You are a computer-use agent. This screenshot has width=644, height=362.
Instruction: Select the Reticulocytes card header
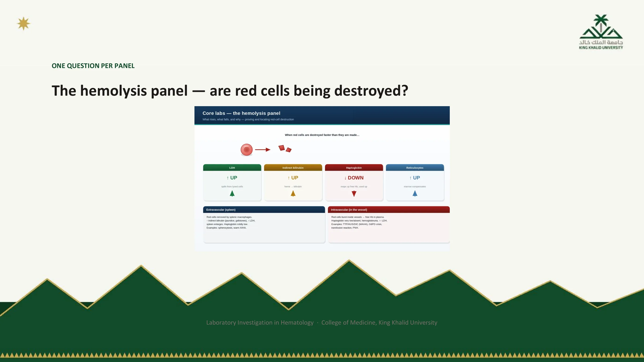(x=415, y=168)
